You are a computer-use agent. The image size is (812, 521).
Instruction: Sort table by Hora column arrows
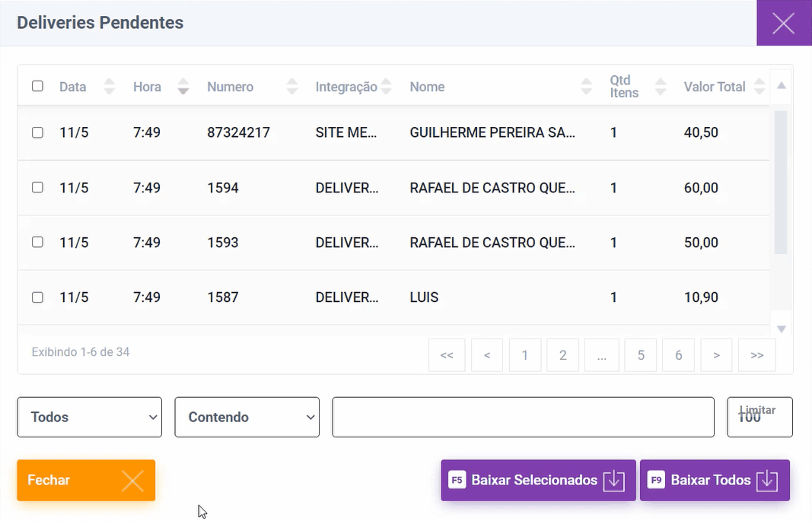coord(183,87)
